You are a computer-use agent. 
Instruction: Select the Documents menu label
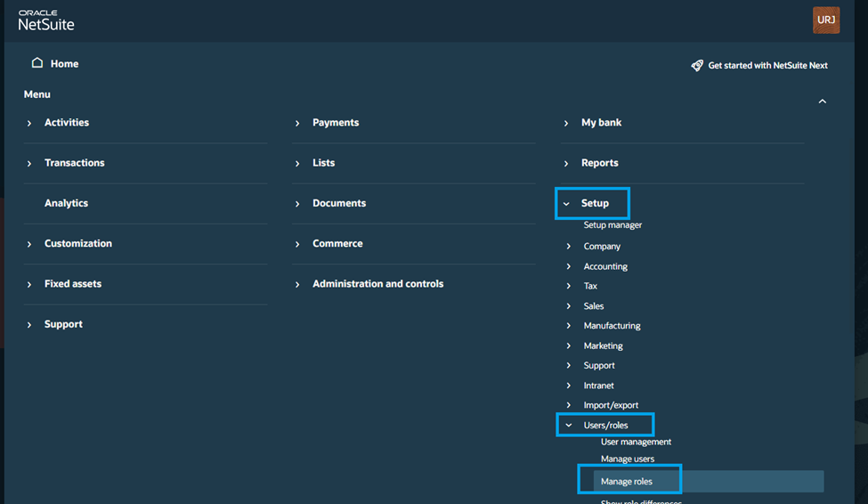click(339, 203)
